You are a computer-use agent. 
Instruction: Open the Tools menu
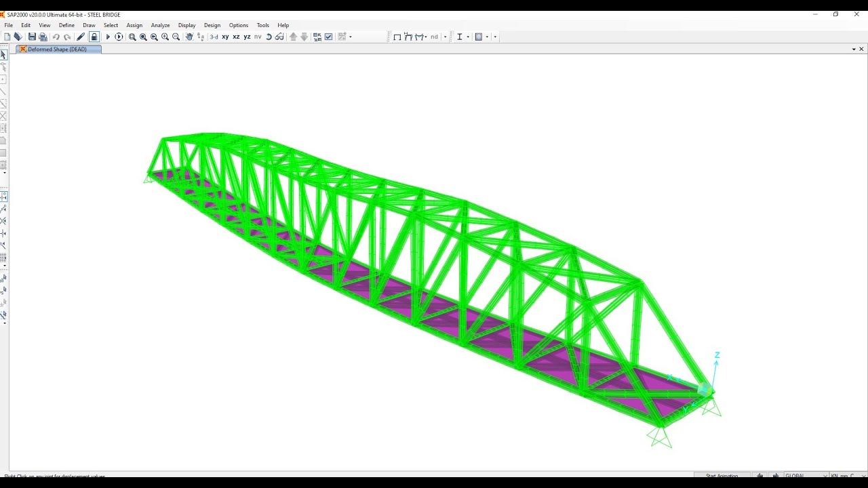coord(263,25)
